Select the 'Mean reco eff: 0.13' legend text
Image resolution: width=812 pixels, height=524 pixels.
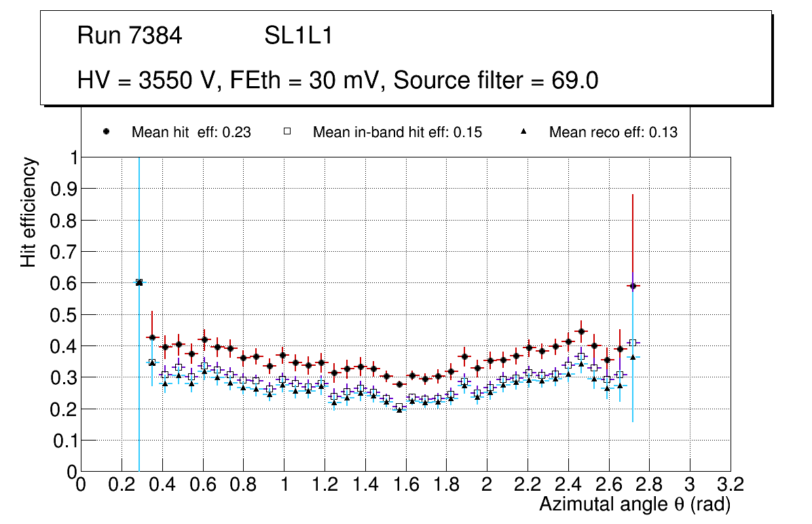pos(612,132)
